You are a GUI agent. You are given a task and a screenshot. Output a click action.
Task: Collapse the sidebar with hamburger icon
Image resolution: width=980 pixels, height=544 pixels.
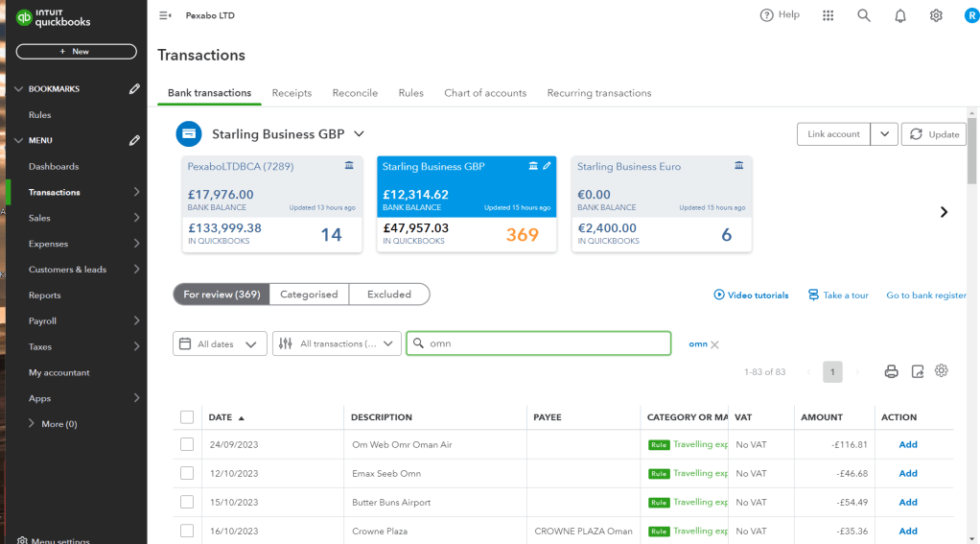(x=165, y=15)
